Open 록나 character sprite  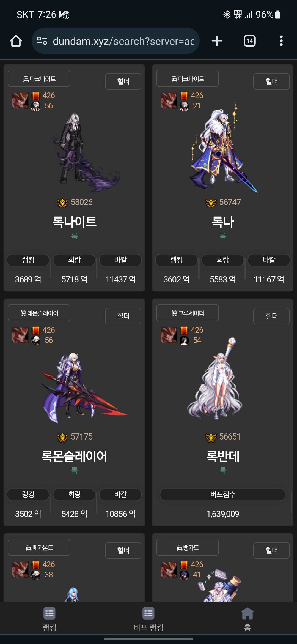(x=223, y=149)
